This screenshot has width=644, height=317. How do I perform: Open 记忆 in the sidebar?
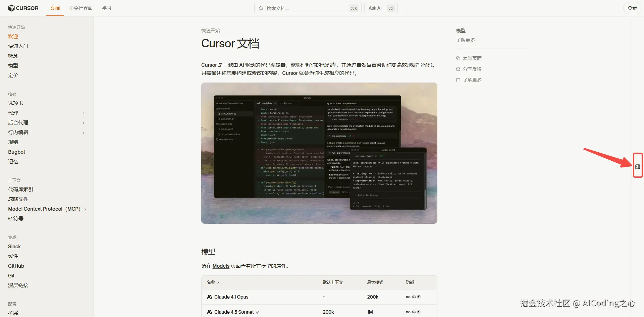tap(13, 162)
